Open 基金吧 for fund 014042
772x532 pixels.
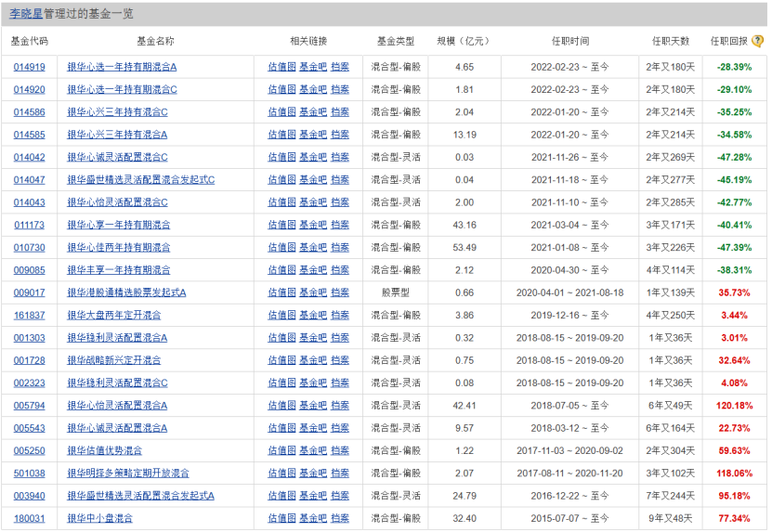[313, 158]
